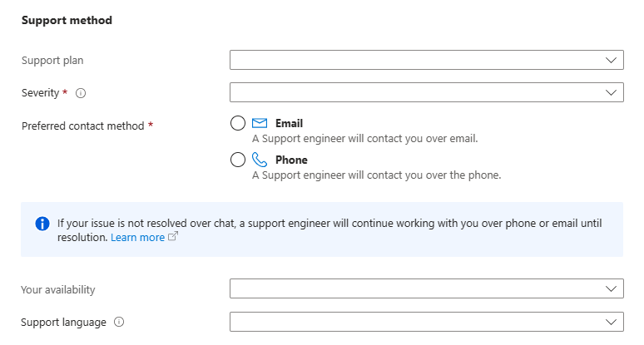
Task: Choose the Email contact option label
Action: [x=290, y=123]
